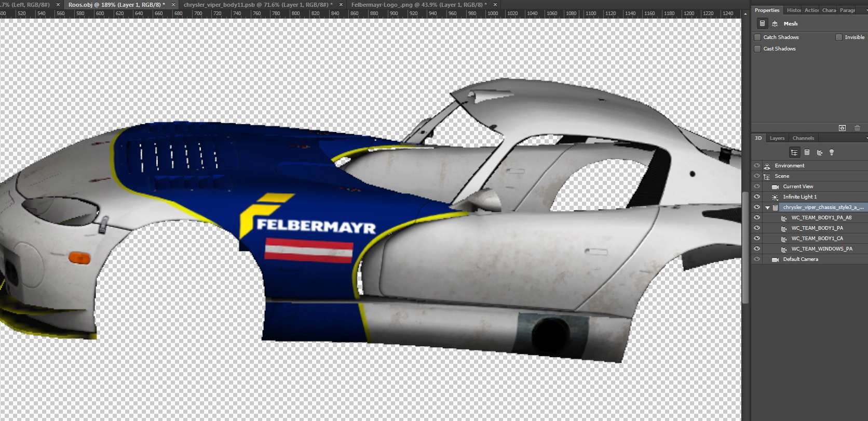Toggle visibility of Environment
Viewport: 868px width, 421px height.
click(x=757, y=165)
